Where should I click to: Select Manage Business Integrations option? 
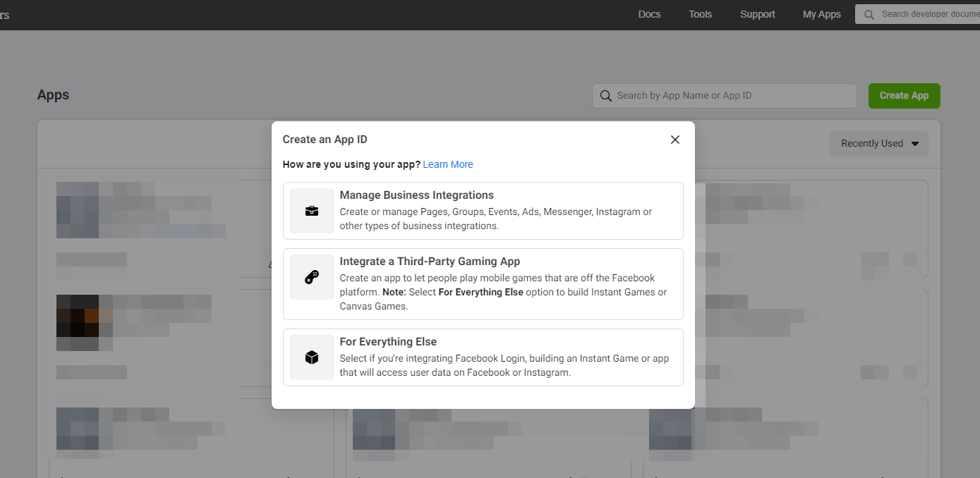483,211
